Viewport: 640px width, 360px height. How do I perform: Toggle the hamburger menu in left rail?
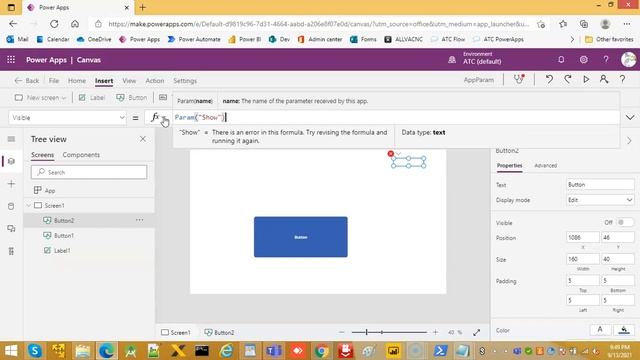pos(11,139)
